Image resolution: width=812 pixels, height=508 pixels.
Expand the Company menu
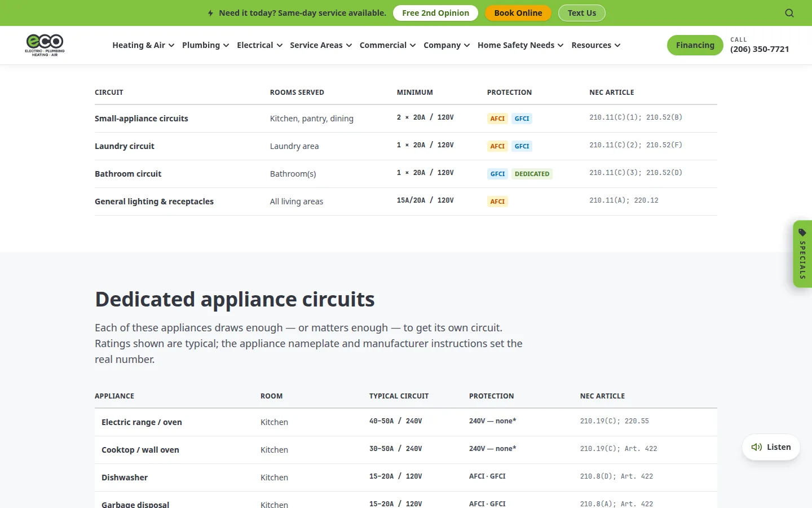pyautogui.click(x=447, y=45)
